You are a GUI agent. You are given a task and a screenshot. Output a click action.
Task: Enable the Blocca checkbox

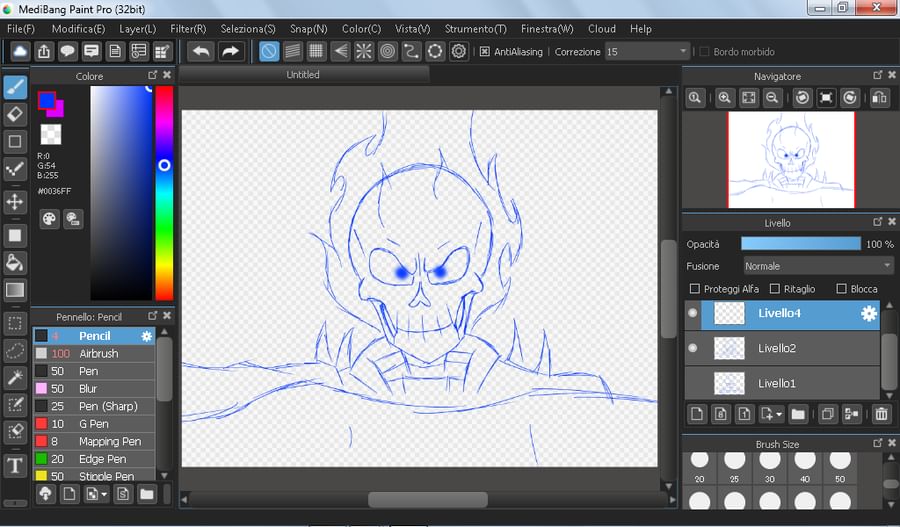[841, 289]
